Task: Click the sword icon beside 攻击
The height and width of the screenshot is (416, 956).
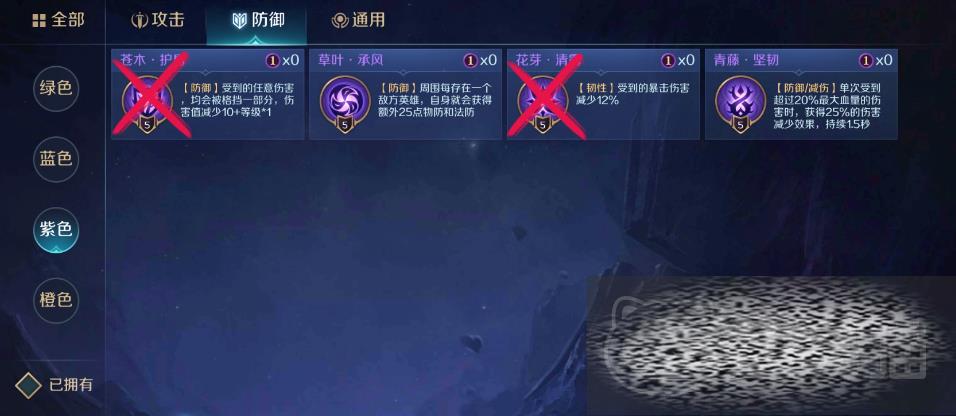Action: click(x=140, y=20)
